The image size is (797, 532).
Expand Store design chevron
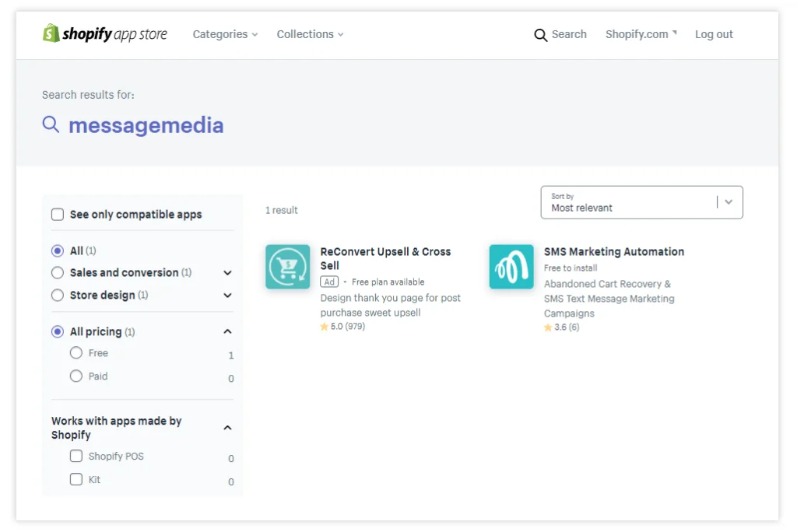pos(228,296)
